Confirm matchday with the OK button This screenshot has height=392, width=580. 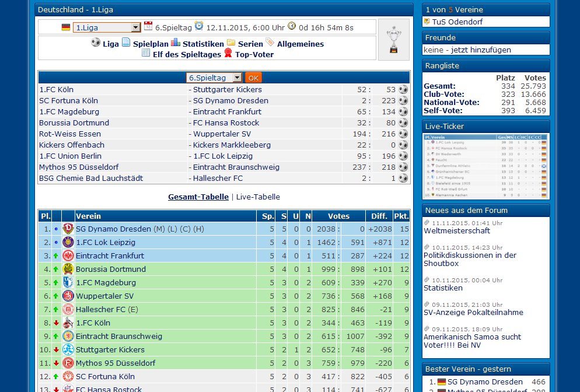(253, 78)
